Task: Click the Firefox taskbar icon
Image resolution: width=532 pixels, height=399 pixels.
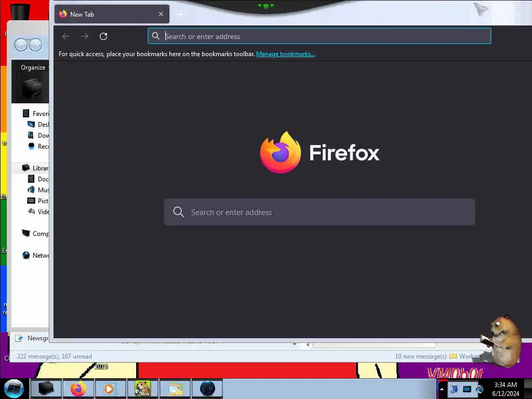Action: (x=78, y=389)
